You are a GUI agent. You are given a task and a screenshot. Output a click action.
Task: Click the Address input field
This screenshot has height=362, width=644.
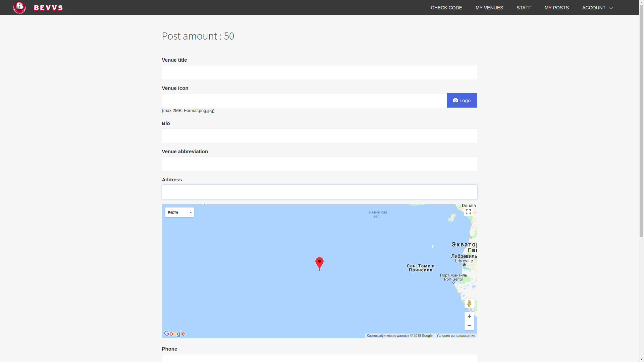[319, 192]
